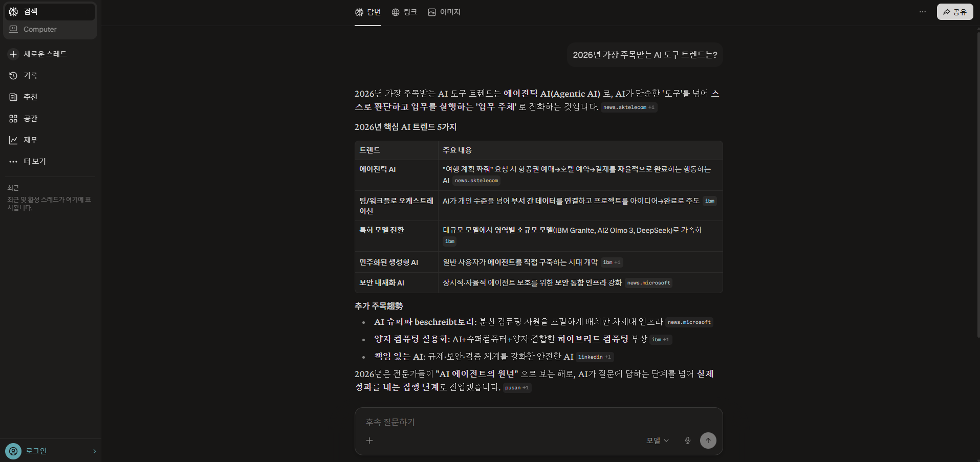Expand the sidebar arrow next to 로그인
Viewport: 980px width, 462px height.
click(x=94, y=451)
